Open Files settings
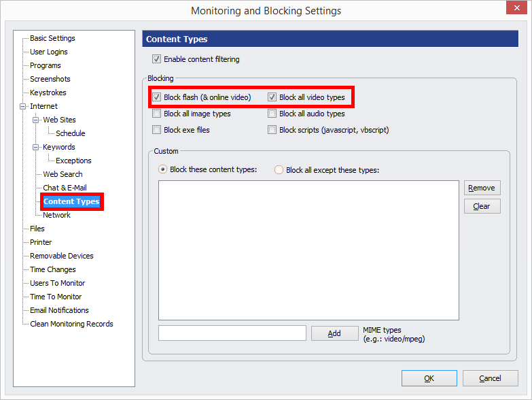Image resolution: width=532 pixels, height=400 pixels. coord(37,229)
